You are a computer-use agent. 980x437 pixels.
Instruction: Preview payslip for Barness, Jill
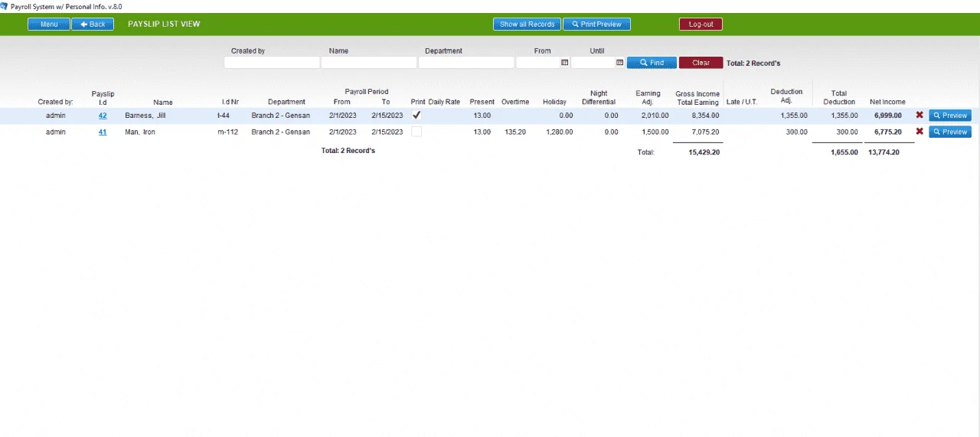click(x=950, y=116)
